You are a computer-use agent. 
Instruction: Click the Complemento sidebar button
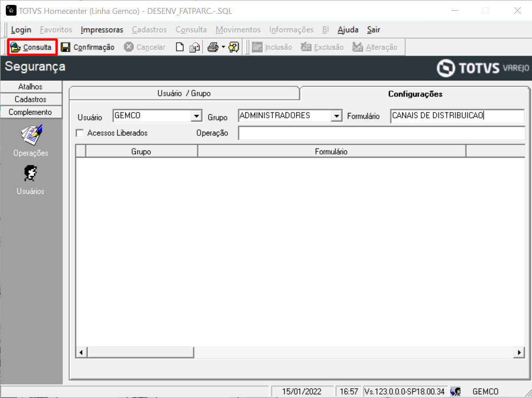[31, 112]
